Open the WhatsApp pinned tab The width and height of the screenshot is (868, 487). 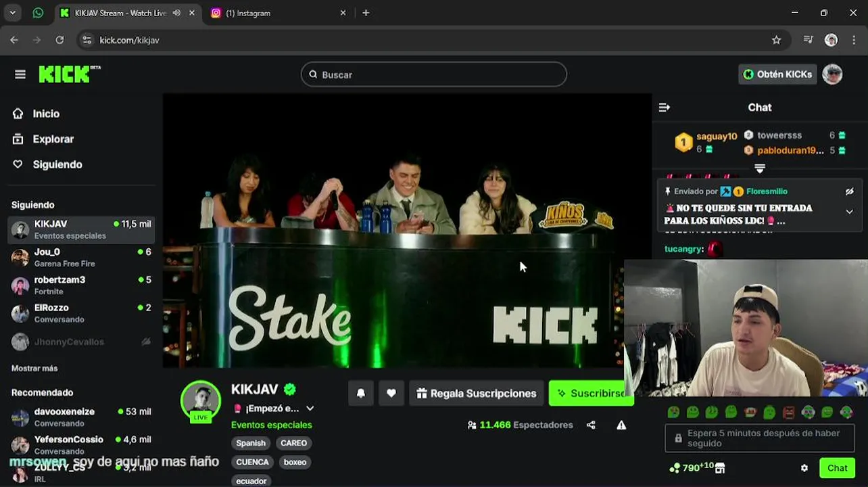pyautogui.click(x=38, y=13)
